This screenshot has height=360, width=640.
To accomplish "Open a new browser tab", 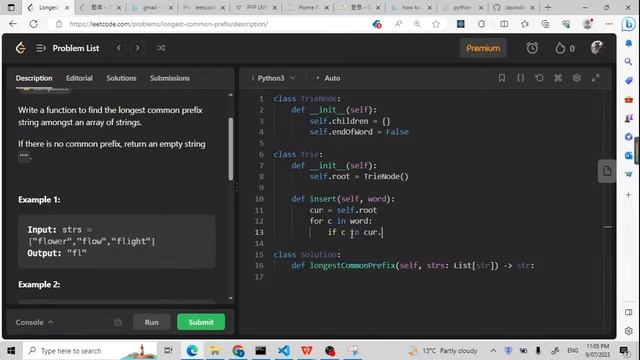I will [x=548, y=7].
